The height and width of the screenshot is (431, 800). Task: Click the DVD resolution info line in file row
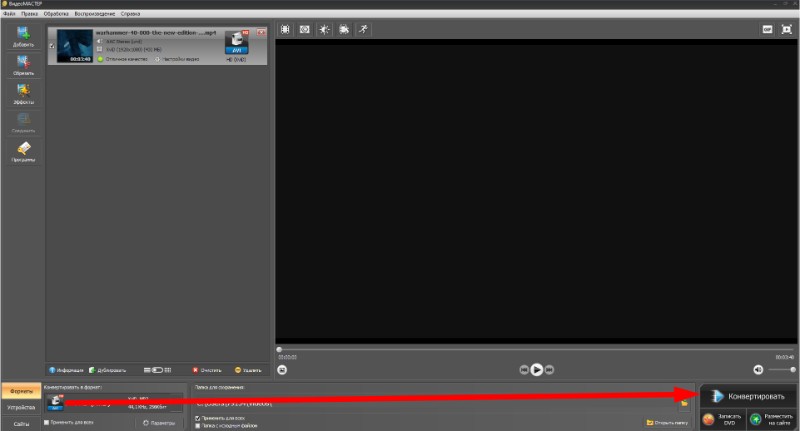point(133,49)
